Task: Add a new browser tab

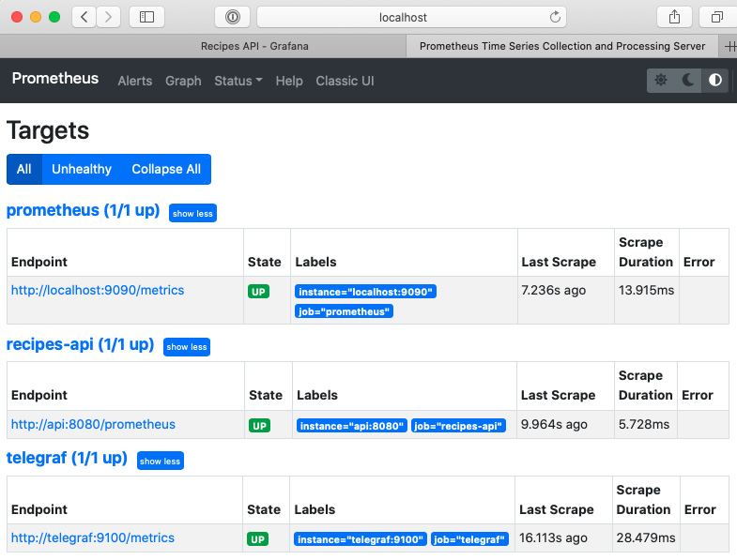Action: [x=729, y=46]
